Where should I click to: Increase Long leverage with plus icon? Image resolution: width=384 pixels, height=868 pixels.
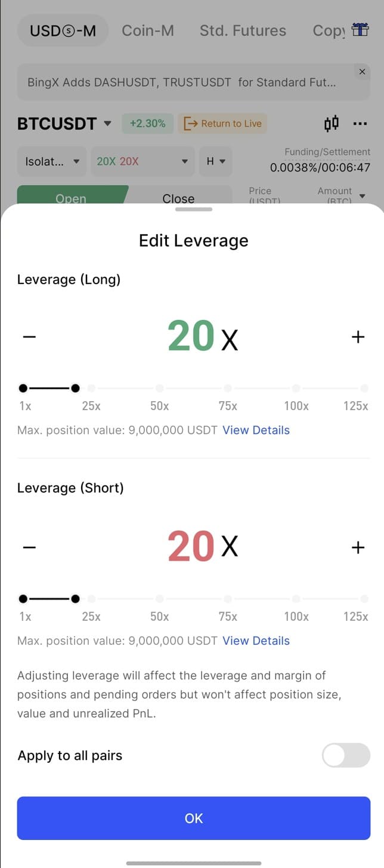(x=358, y=337)
